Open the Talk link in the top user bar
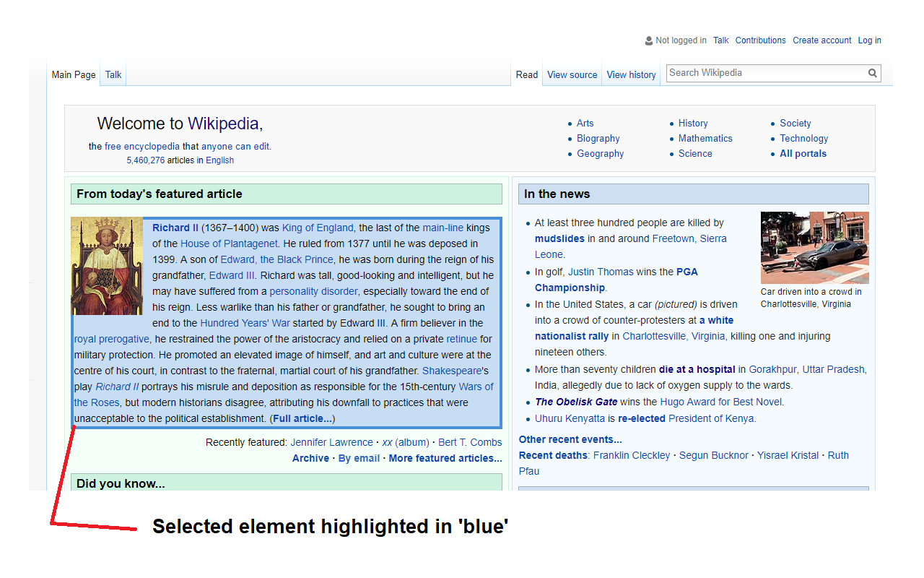Screen dimensions: 924x578 (x=721, y=40)
